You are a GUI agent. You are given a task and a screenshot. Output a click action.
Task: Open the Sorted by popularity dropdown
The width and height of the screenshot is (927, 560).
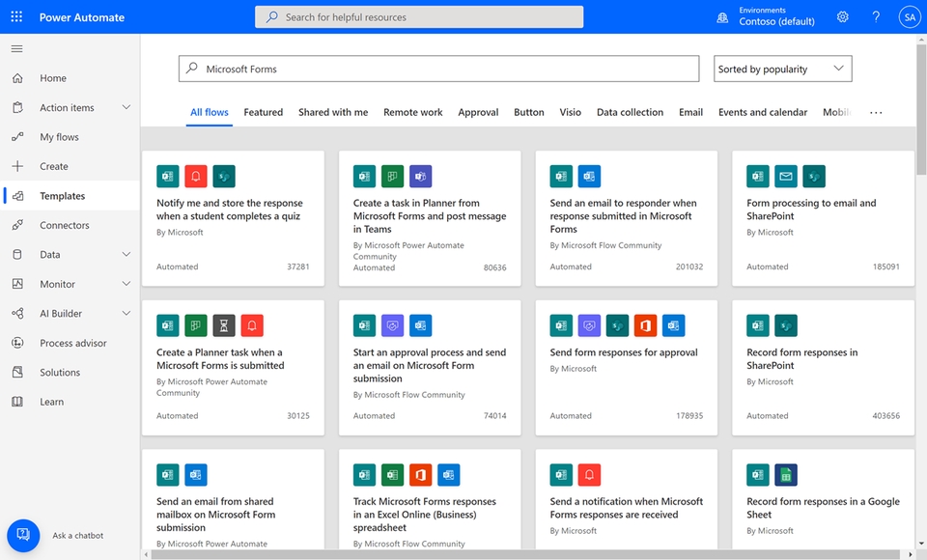point(783,69)
